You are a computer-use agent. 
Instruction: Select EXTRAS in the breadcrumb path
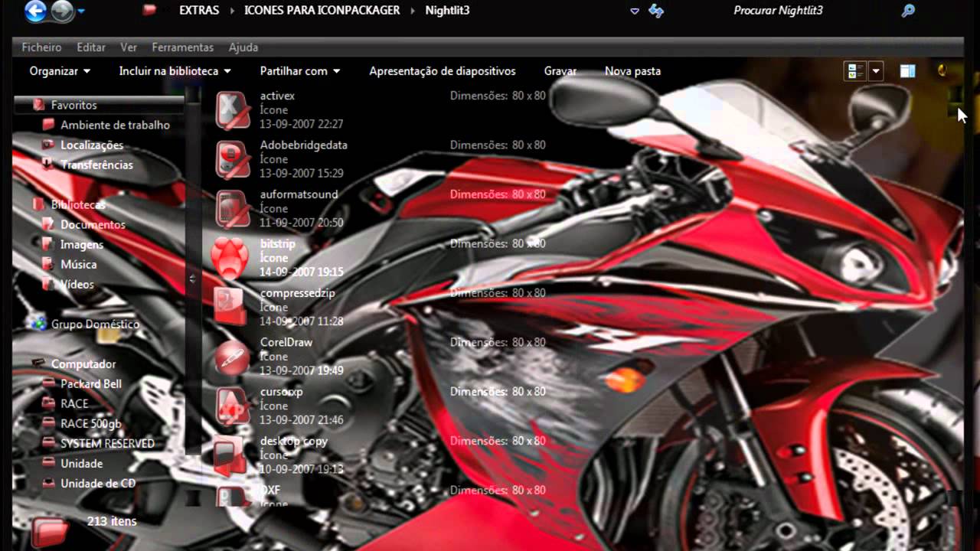point(199,11)
